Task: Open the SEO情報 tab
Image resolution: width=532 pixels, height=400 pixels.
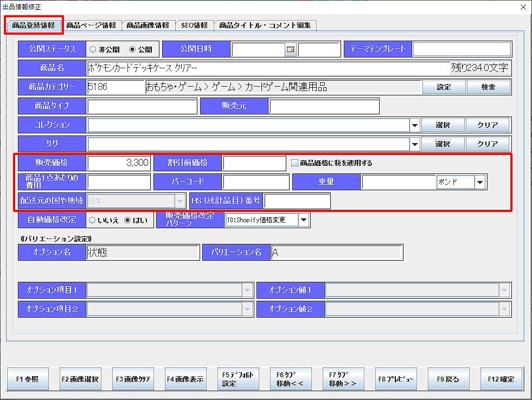Action: [x=194, y=25]
